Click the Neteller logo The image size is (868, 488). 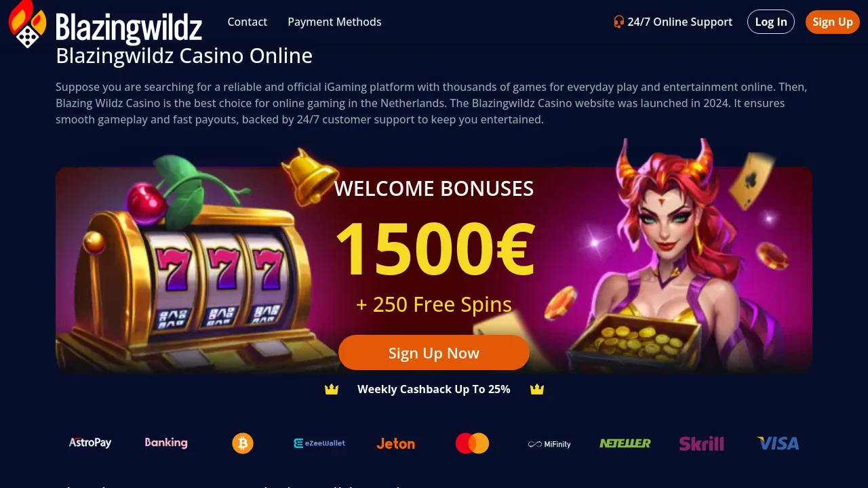(x=625, y=443)
